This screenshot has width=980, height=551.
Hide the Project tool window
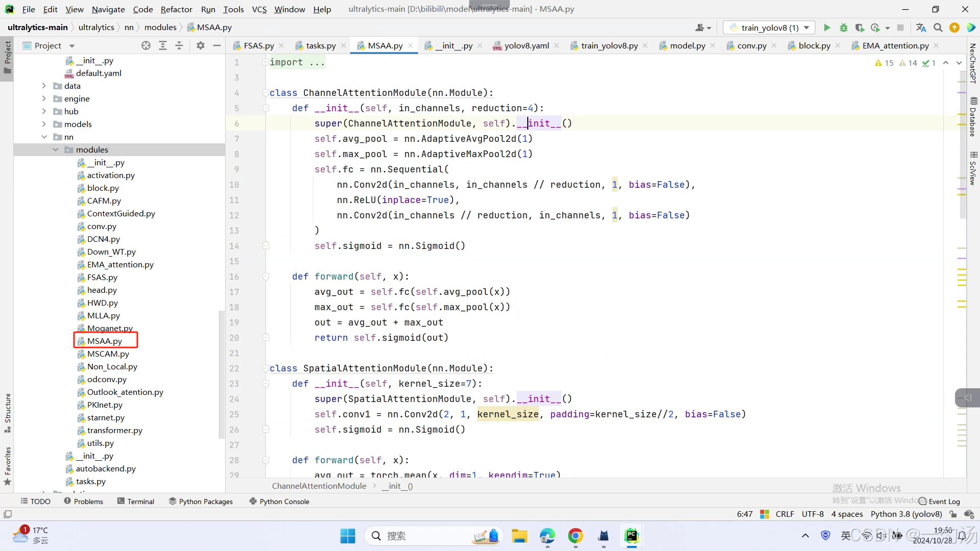tap(217, 45)
